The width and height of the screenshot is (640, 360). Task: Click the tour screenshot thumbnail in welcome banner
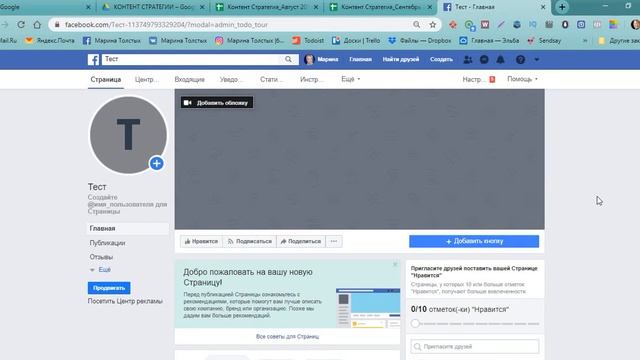click(368, 308)
